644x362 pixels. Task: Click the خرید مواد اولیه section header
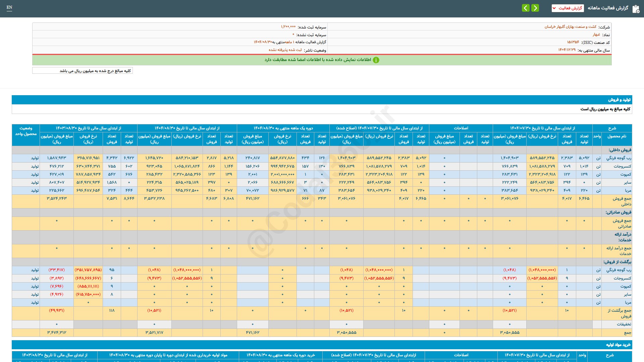point(618,345)
